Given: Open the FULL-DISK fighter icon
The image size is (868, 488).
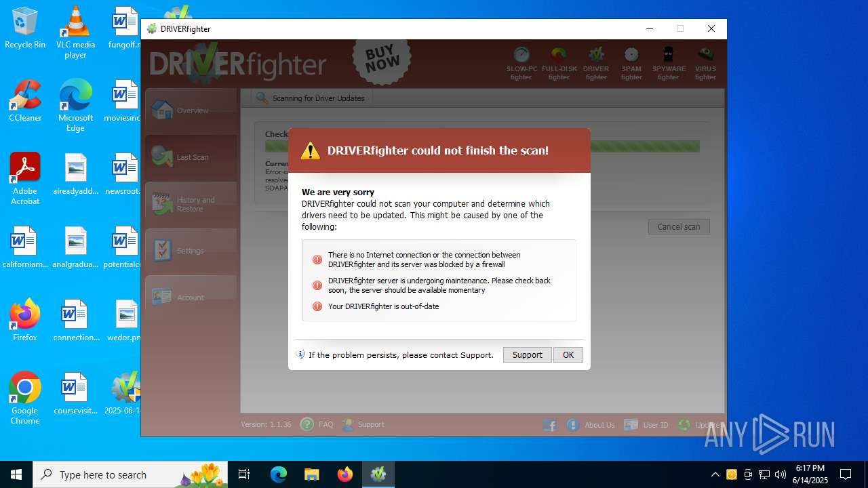Looking at the screenshot, I should click(x=559, y=64).
